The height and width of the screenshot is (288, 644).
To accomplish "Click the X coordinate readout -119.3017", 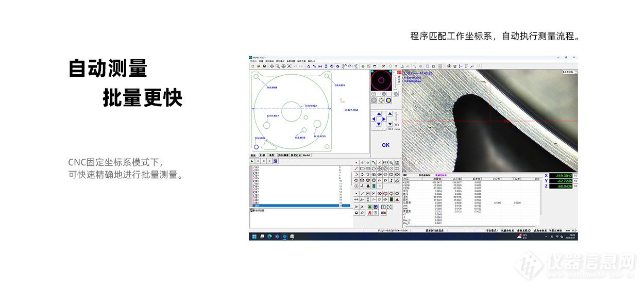I will pos(561,176).
